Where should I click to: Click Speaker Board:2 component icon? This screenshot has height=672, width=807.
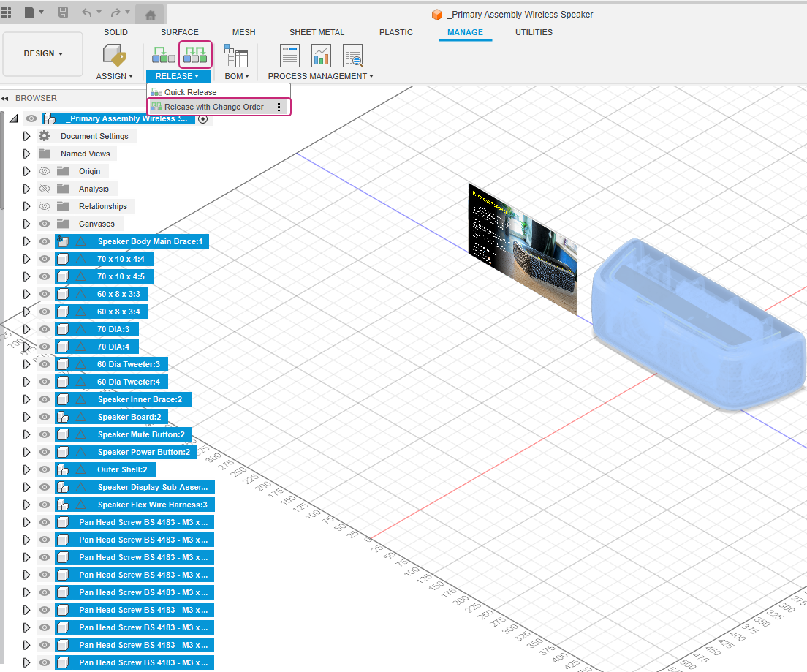pos(63,417)
